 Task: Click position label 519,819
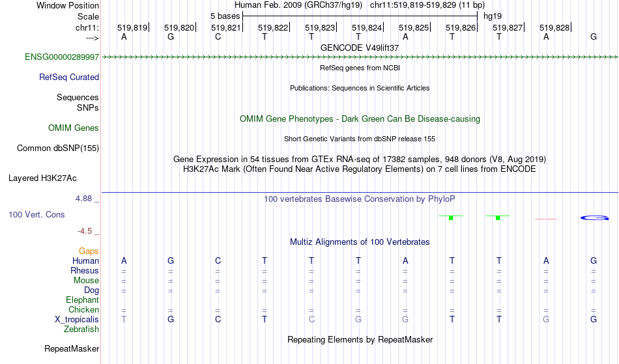pos(132,27)
